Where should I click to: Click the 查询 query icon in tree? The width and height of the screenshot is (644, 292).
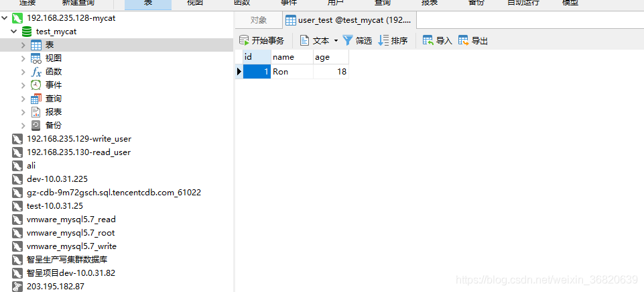tap(36, 99)
